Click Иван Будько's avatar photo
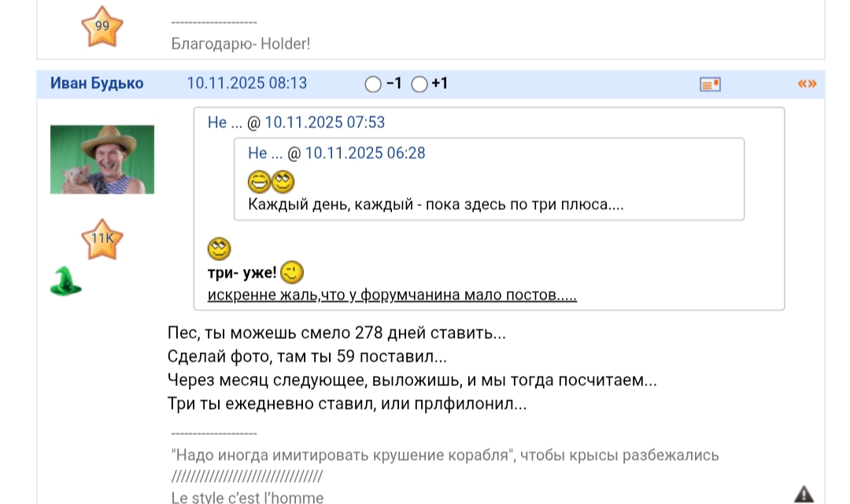 102,159
